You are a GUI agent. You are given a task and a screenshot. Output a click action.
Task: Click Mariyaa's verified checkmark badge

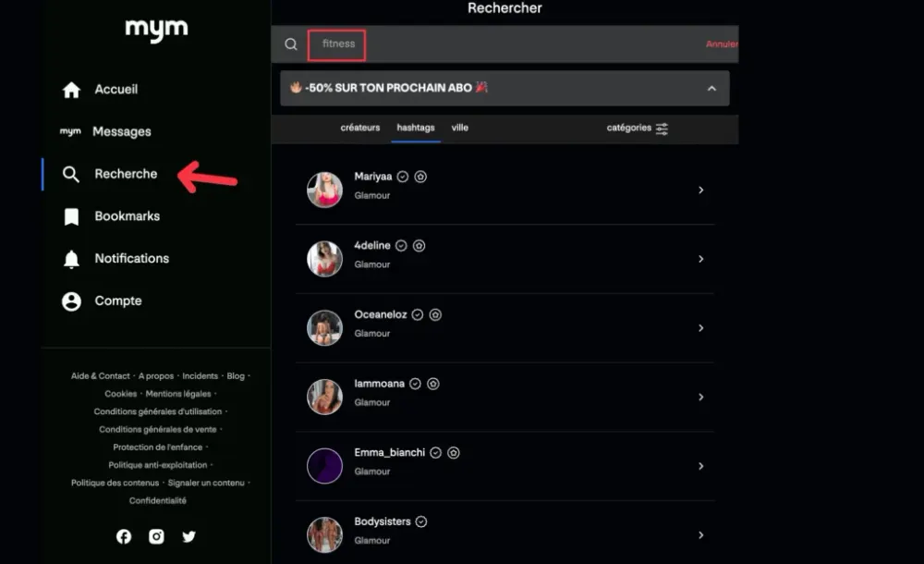[x=403, y=177]
